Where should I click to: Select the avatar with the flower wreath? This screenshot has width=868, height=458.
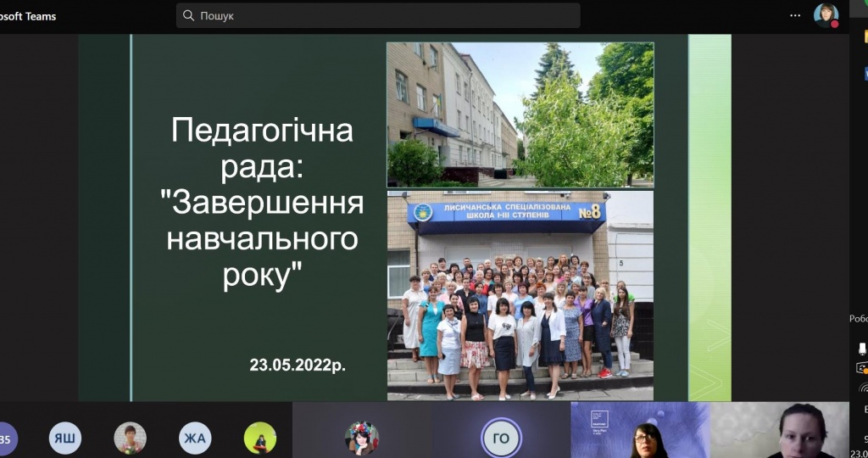pyautogui.click(x=361, y=438)
